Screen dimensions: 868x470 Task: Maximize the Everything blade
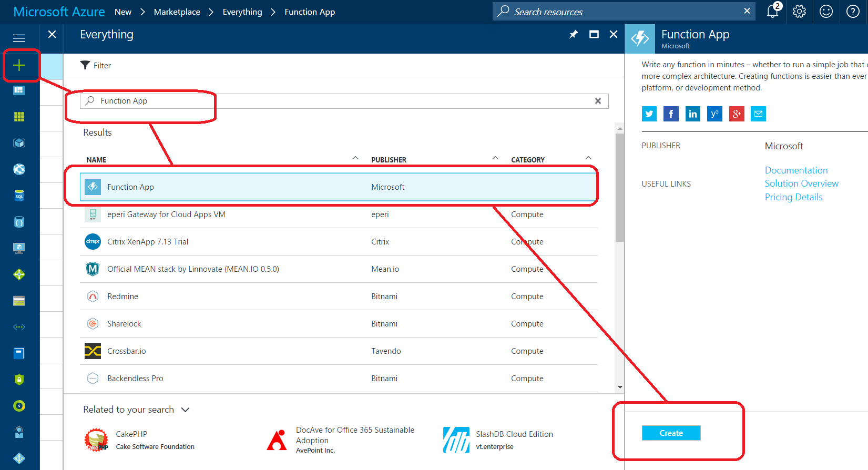click(x=594, y=34)
